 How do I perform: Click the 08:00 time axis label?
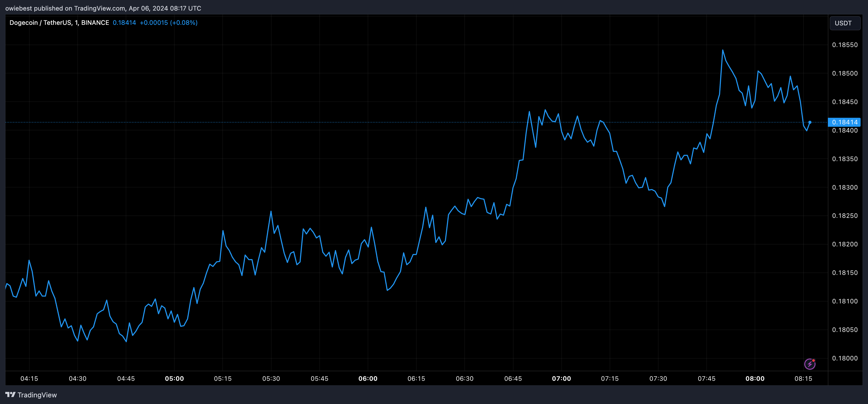coord(755,378)
